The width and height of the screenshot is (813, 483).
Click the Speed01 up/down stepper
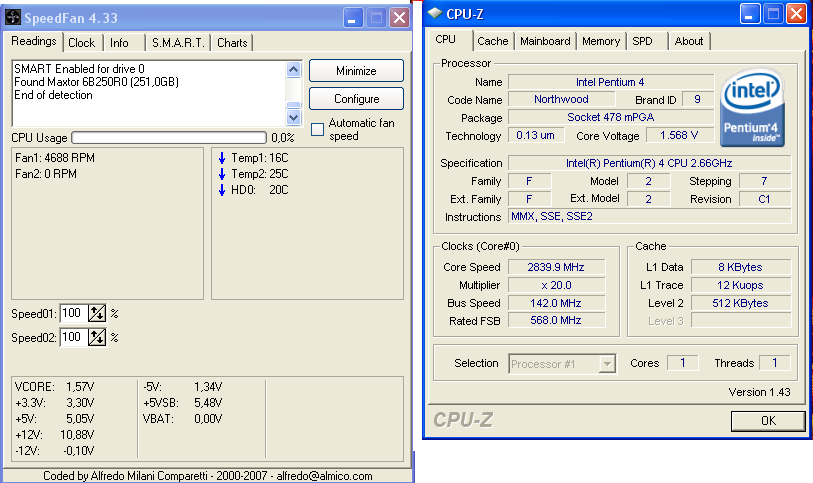(x=97, y=313)
